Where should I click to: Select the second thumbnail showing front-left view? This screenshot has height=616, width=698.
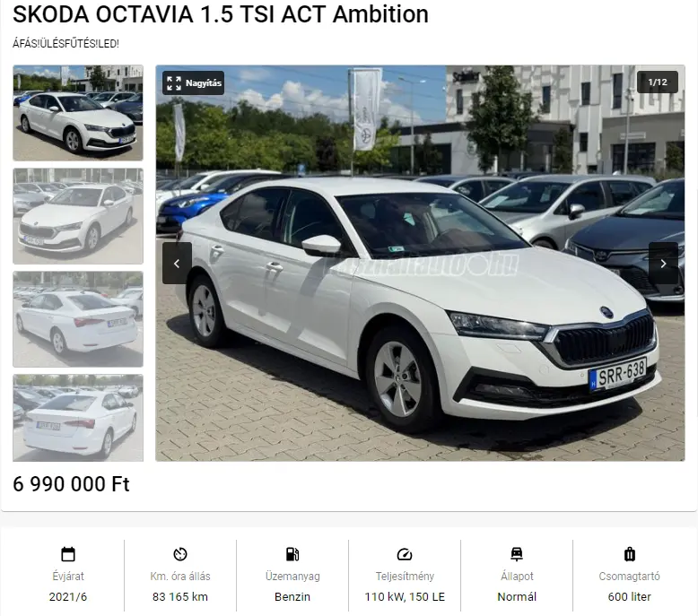click(78, 216)
